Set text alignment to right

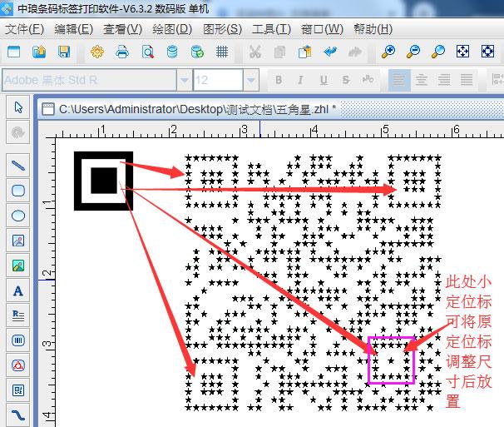pyautogui.click(x=444, y=80)
